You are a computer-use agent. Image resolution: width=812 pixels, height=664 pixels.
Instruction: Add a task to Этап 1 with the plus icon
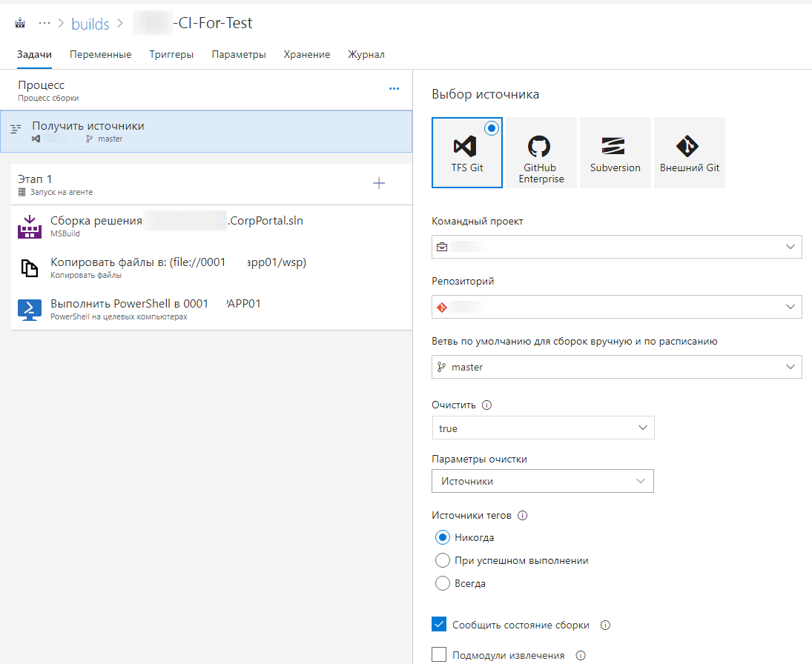pyautogui.click(x=379, y=183)
